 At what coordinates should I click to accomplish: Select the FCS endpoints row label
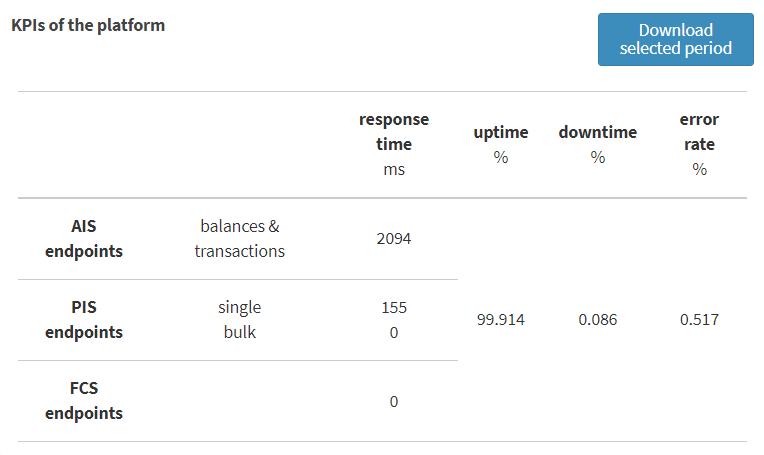(x=84, y=400)
